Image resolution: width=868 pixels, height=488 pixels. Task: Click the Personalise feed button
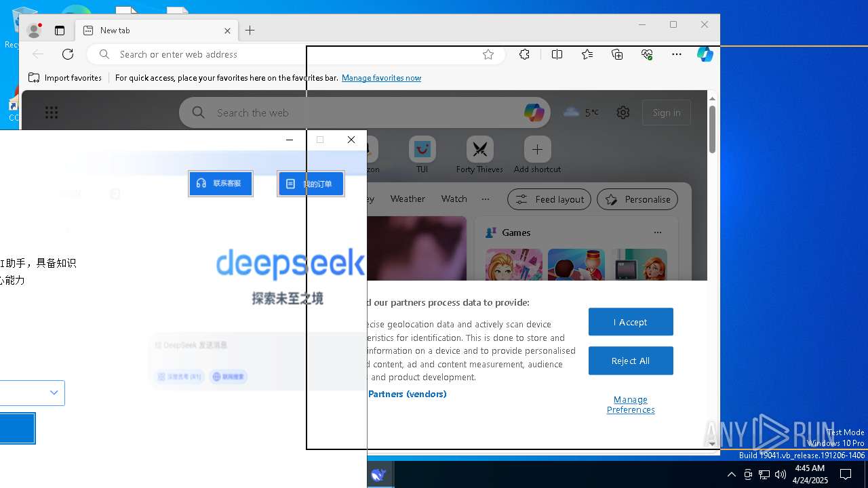click(637, 199)
